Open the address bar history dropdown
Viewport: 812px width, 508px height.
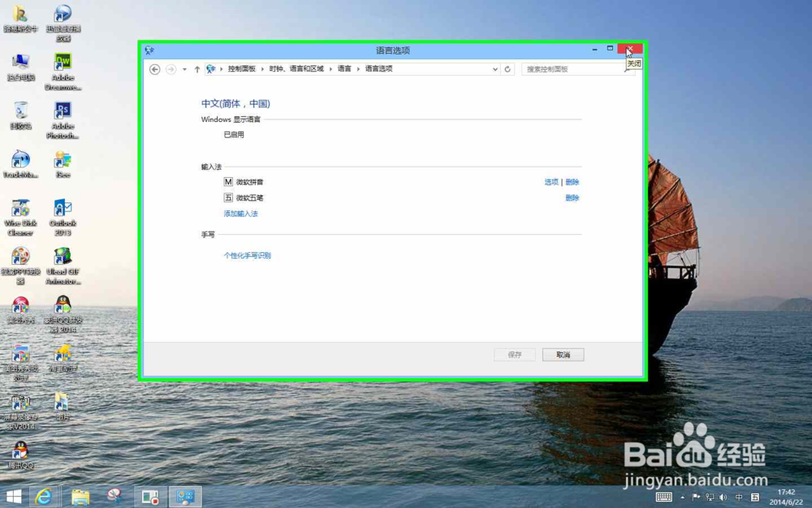point(495,69)
